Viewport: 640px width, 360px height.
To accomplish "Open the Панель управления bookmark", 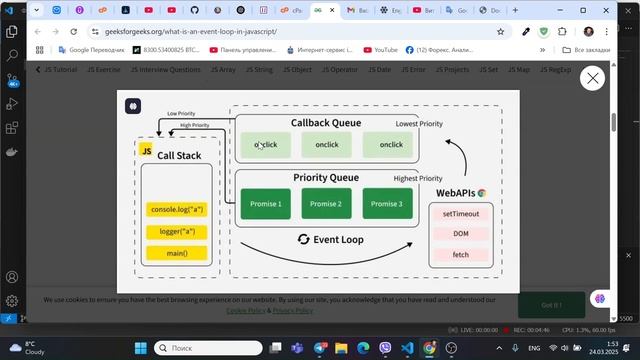I will tap(243, 50).
